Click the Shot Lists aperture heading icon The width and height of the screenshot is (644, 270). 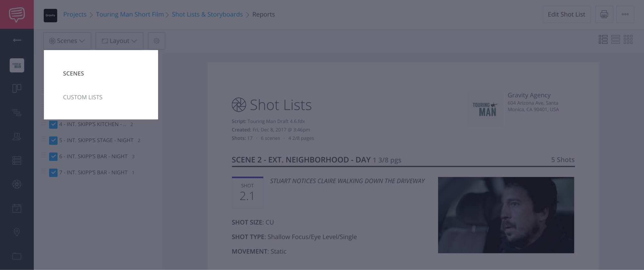[239, 105]
